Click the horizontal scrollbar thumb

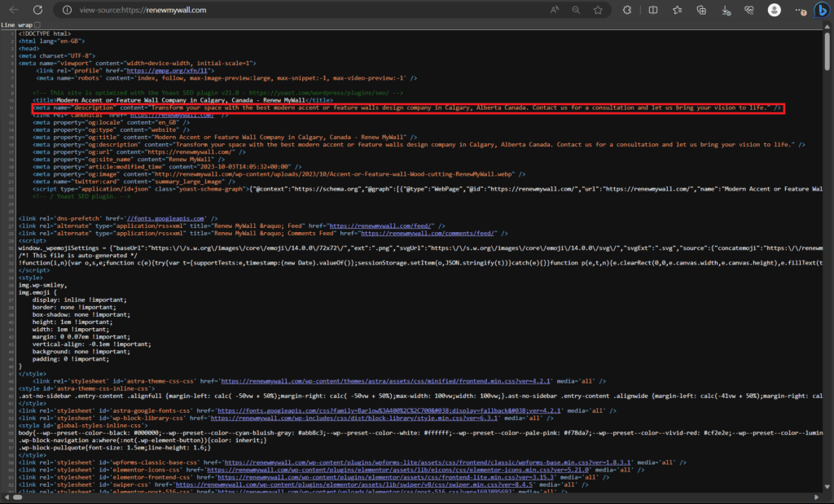coord(18,497)
